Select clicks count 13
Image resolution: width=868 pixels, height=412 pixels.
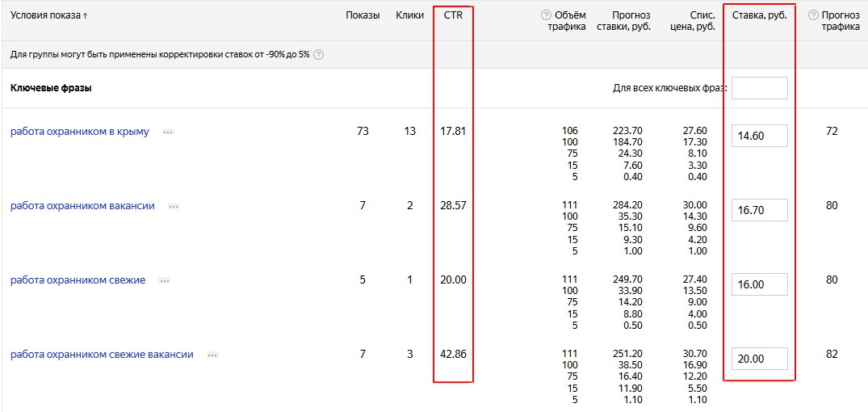[410, 132]
